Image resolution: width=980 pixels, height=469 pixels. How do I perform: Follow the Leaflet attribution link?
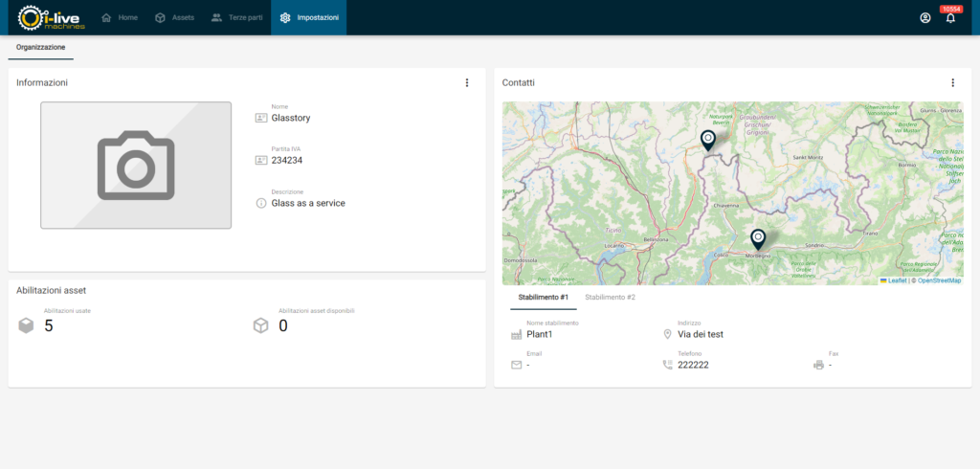895,280
